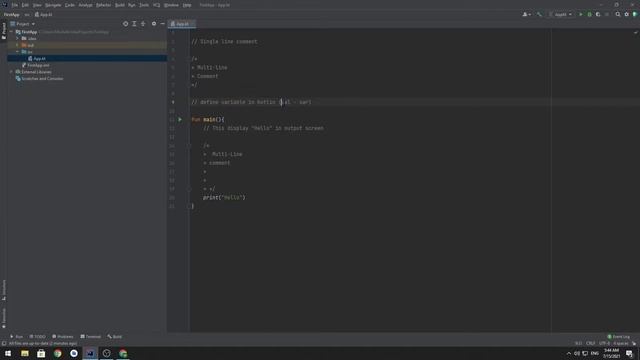Toggle the Project side tool window tab
This screenshot has height=360, width=640.
tap(4, 31)
